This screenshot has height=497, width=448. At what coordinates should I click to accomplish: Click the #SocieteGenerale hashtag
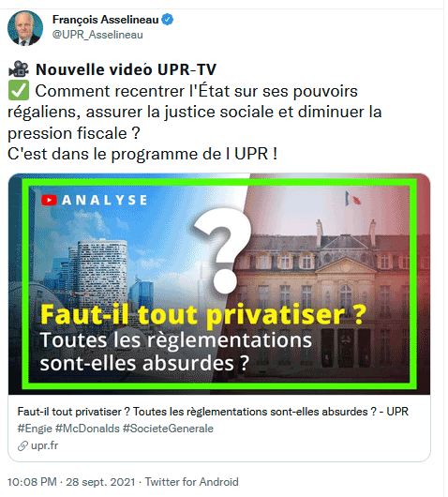coord(168,429)
